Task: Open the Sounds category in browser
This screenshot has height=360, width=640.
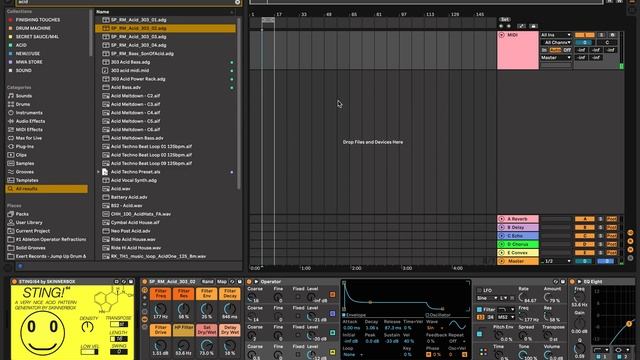Action: pos(24,96)
